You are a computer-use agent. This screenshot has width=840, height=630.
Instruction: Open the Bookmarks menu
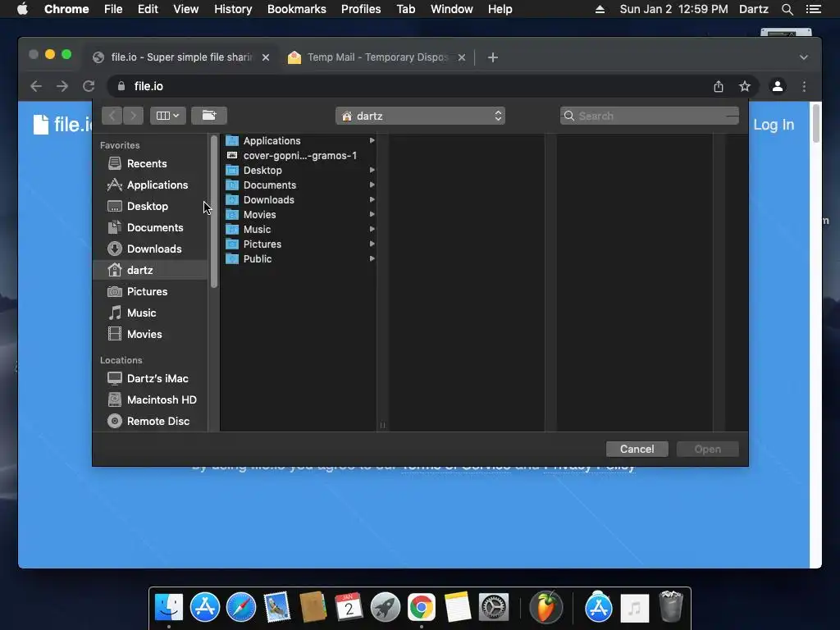pos(297,9)
